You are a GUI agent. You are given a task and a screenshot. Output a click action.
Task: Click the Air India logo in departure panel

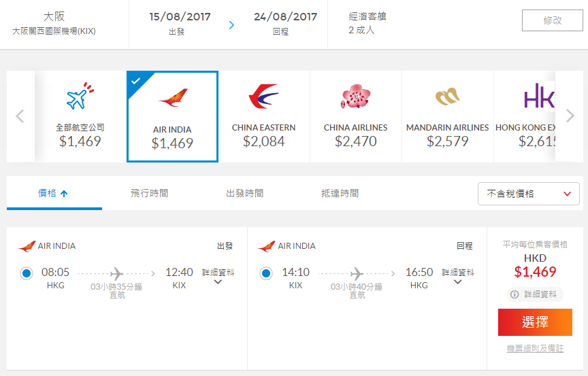pyautogui.click(x=27, y=246)
